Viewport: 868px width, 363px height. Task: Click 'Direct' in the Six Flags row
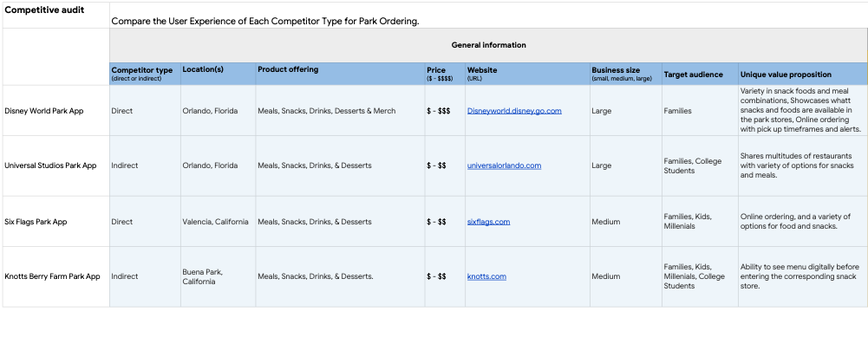point(145,222)
